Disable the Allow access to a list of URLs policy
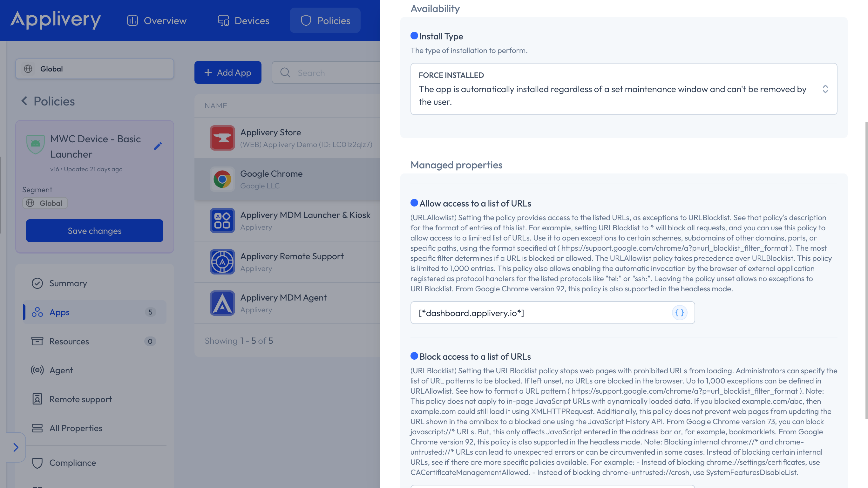 (414, 203)
